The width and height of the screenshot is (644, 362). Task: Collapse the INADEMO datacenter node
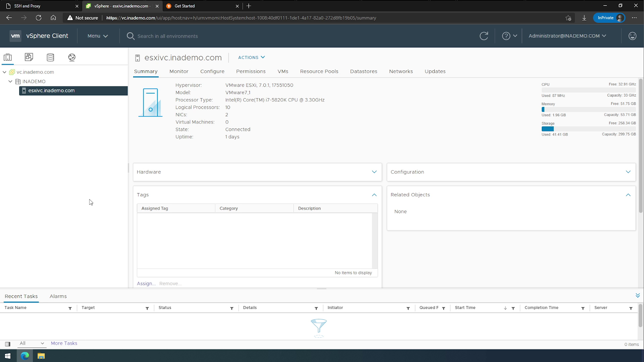(10, 81)
